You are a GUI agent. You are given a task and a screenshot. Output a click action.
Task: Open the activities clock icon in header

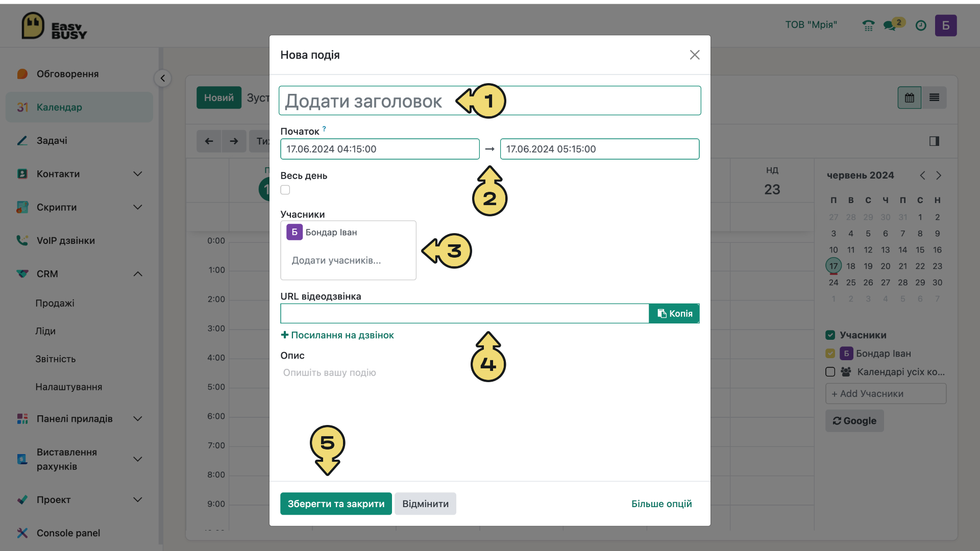(x=921, y=26)
